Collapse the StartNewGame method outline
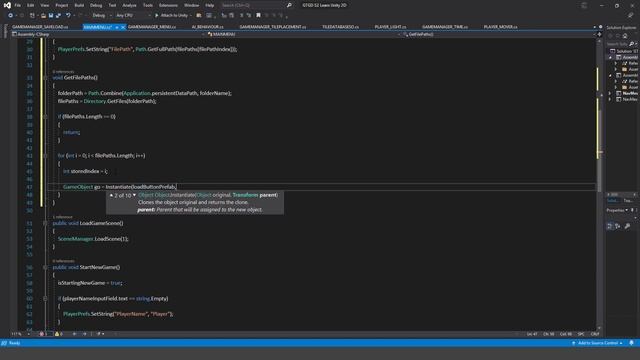The height and width of the screenshot is (360, 640). (45, 267)
